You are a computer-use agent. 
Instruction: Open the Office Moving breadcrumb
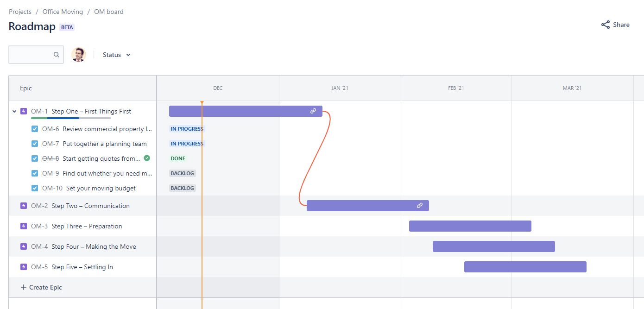[x=63, y=12]
